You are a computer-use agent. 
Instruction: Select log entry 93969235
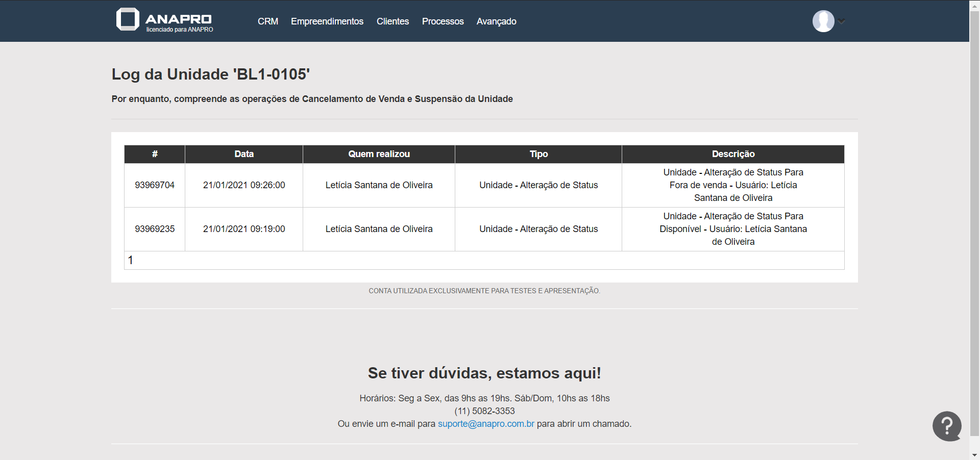coord(155,229)
